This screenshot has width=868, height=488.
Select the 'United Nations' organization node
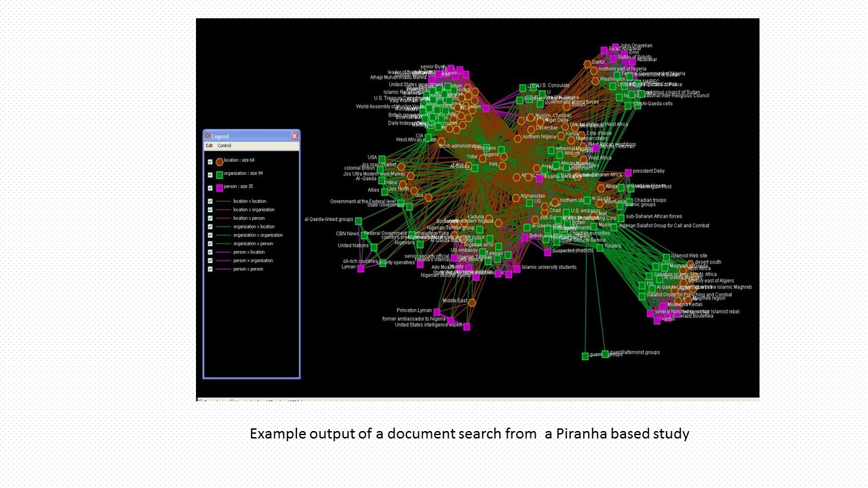click(x=374, y=247)
